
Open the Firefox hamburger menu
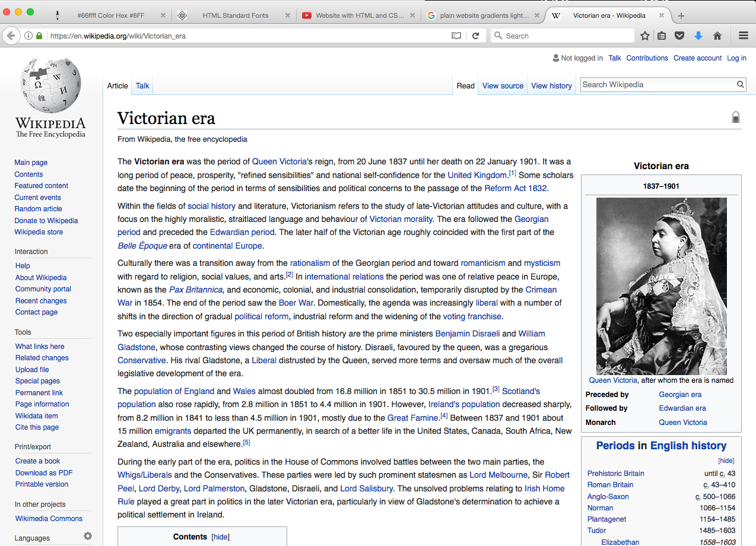[743, 36]
